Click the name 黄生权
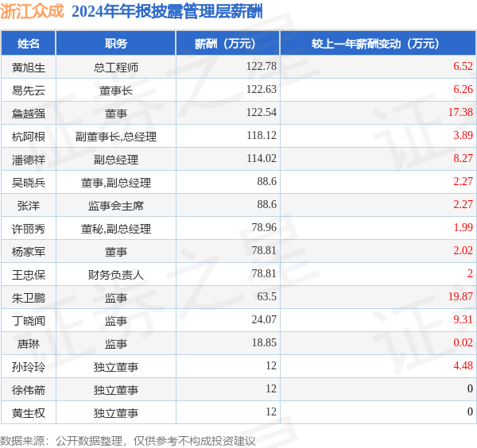Image resolution: width=477 pixels, height=448 pixels. [29, 414]
